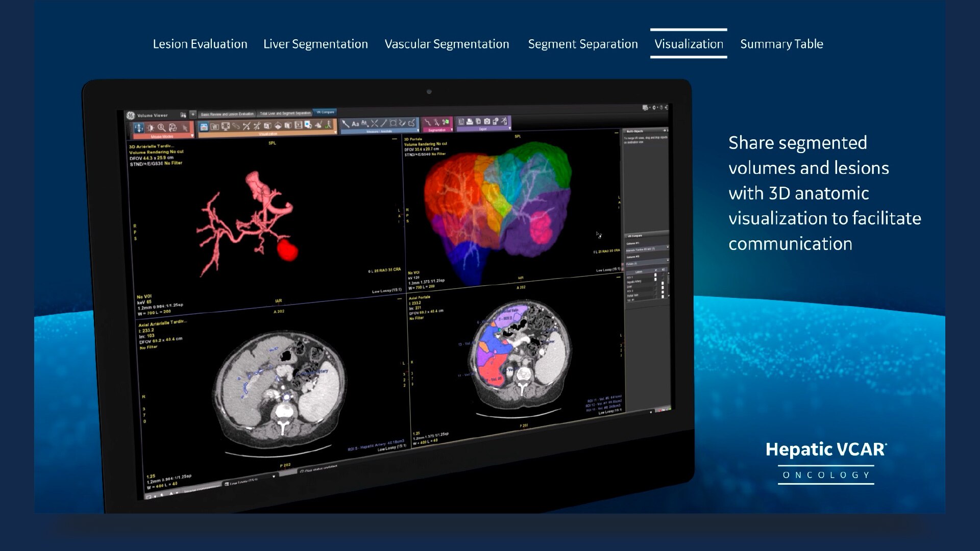Toggle Liver checkbox for column #2
This screenshot has width=980, height=551.
coord(663,283)
